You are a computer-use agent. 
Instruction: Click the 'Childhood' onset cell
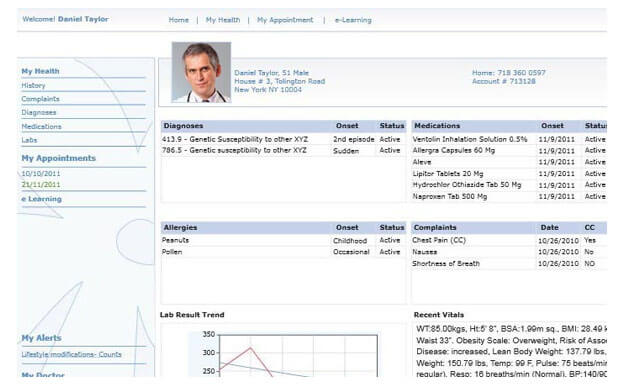click(350, 241)
